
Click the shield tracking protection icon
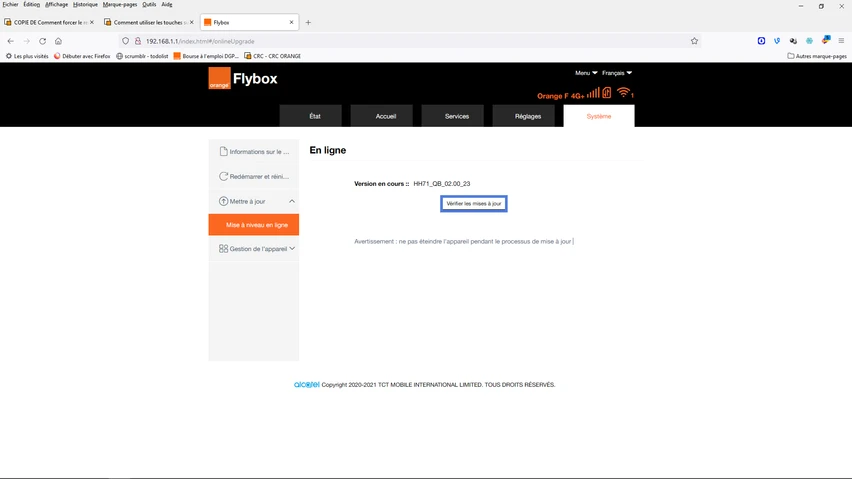126,41
